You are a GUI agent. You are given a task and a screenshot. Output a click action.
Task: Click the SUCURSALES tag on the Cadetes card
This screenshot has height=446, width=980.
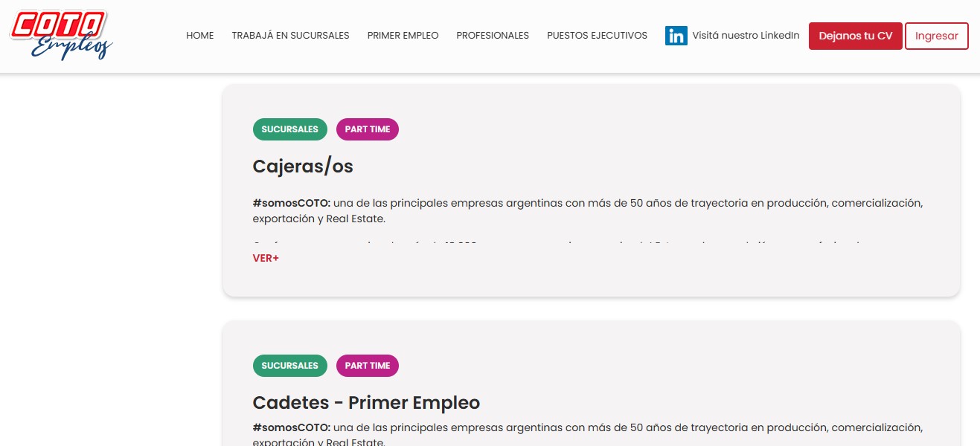(289, 366)
